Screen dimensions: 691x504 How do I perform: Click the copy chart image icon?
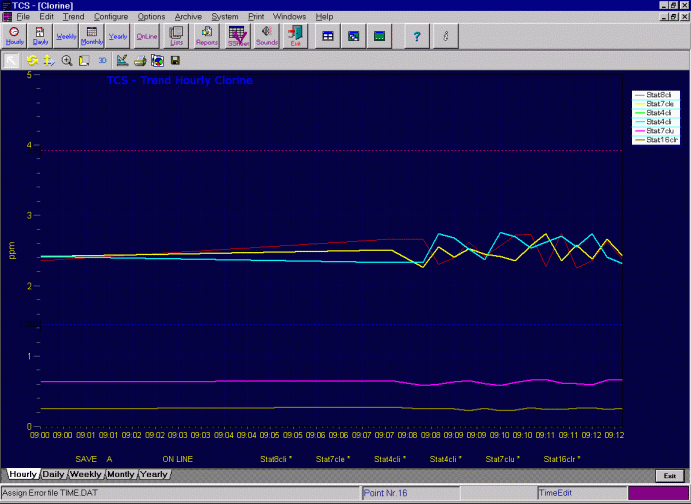pos(157,60)
